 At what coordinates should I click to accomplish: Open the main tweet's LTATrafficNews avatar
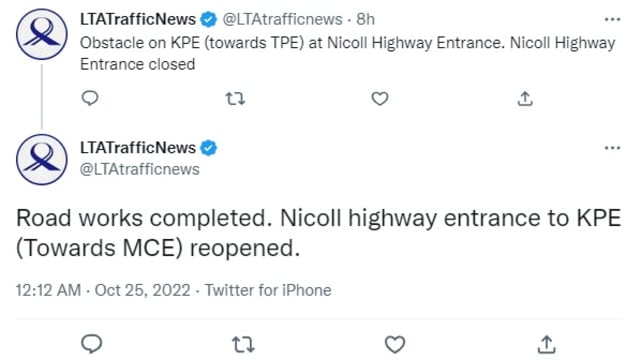42,160
